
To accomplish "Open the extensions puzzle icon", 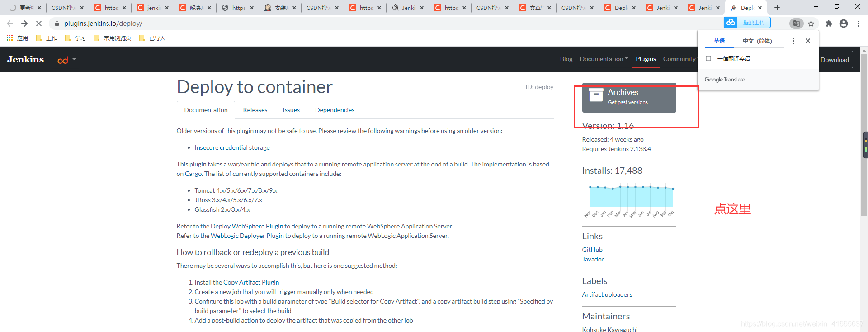I will pyautogui.click(x=829, y=24).
